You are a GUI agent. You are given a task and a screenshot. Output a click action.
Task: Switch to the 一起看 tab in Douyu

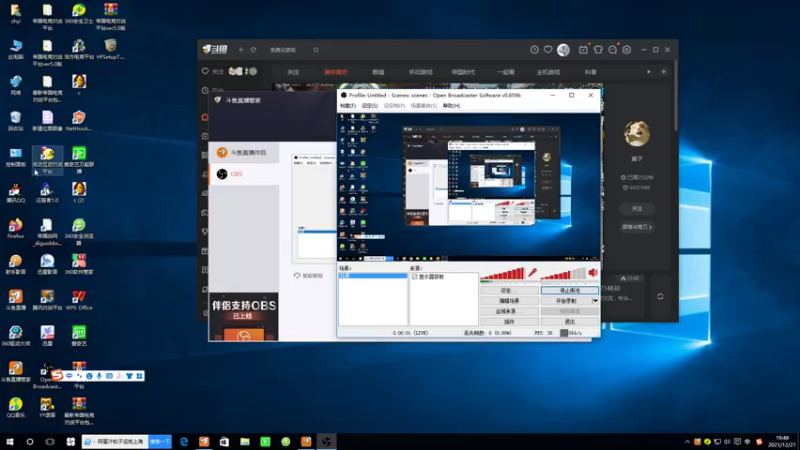pyautogui.click(x=506, y=72)
